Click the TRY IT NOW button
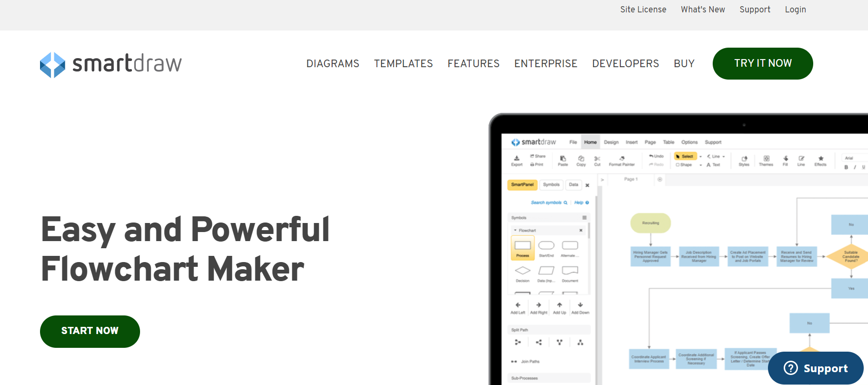 [x=763, y=63]
